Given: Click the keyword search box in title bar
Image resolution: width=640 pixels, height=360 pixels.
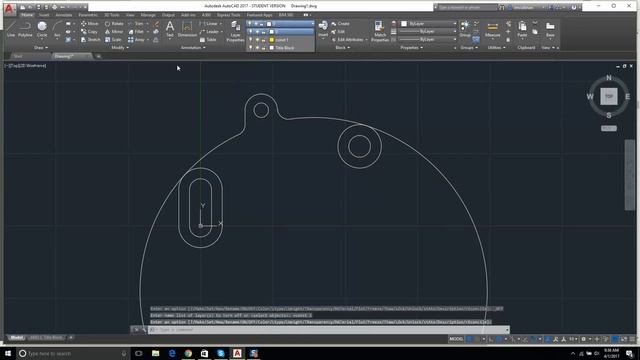Looking at the screenshot, I should 467,7.
